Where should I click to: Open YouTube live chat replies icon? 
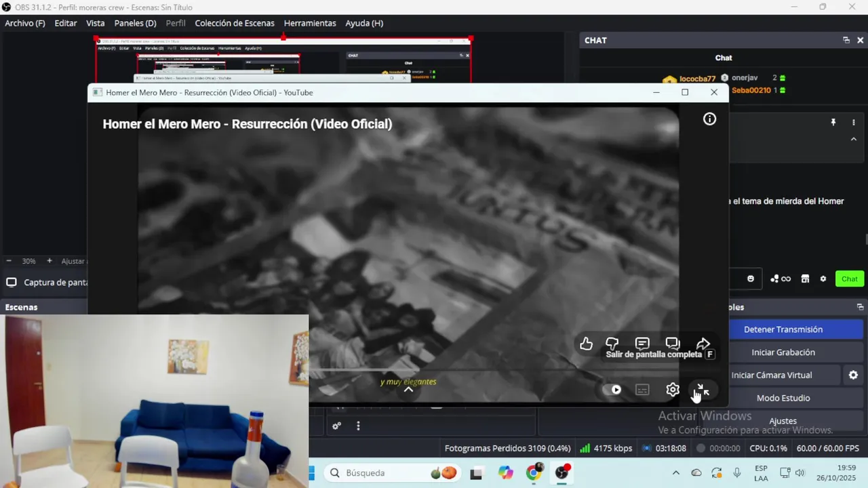[673, 344]
